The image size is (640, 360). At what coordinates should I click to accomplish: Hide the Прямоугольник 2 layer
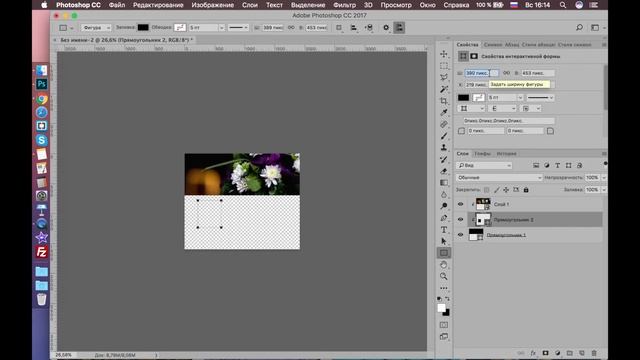pyautogui.click(x=460, y=220)
